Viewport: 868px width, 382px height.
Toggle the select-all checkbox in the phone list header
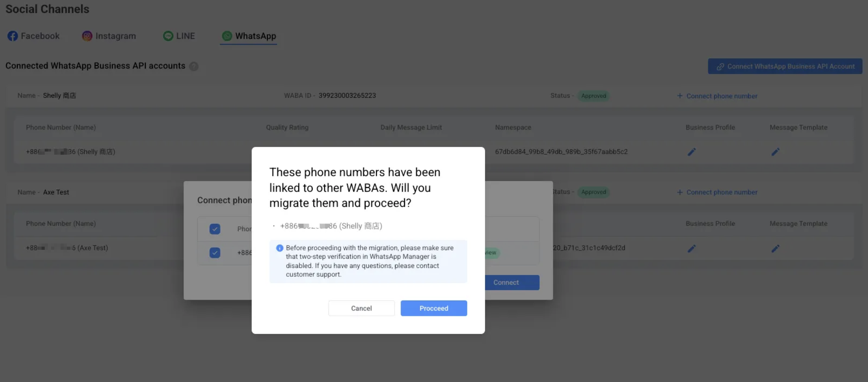tap(215, 229)
